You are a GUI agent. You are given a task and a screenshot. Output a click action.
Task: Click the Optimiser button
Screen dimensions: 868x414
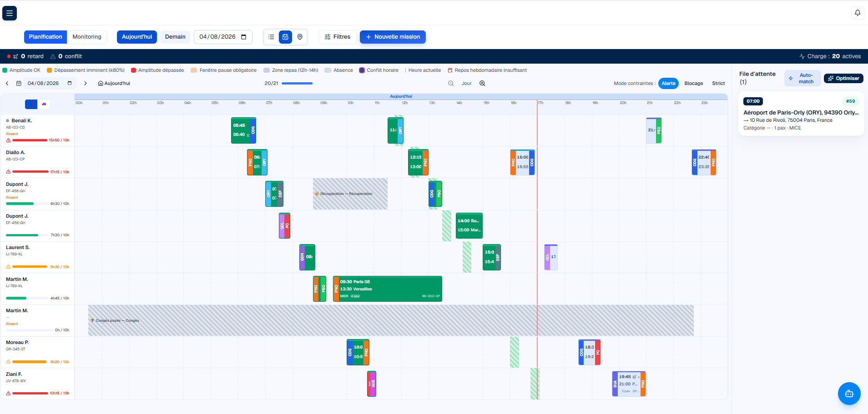(843, 78)
